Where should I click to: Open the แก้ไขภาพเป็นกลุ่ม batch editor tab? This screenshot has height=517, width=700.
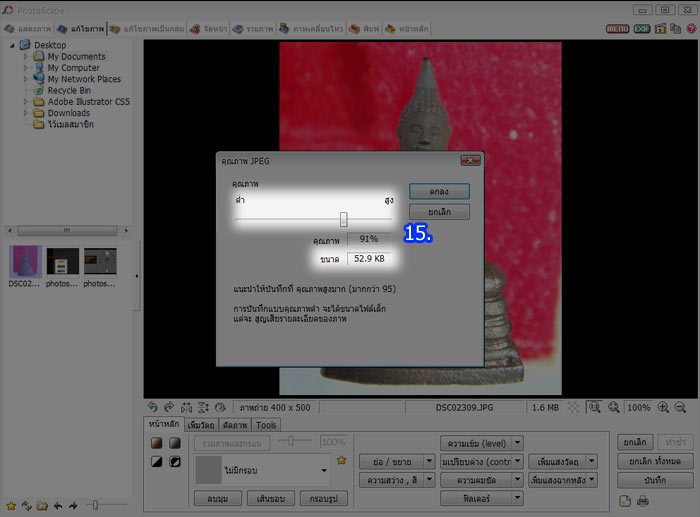[x=147, y=29]
